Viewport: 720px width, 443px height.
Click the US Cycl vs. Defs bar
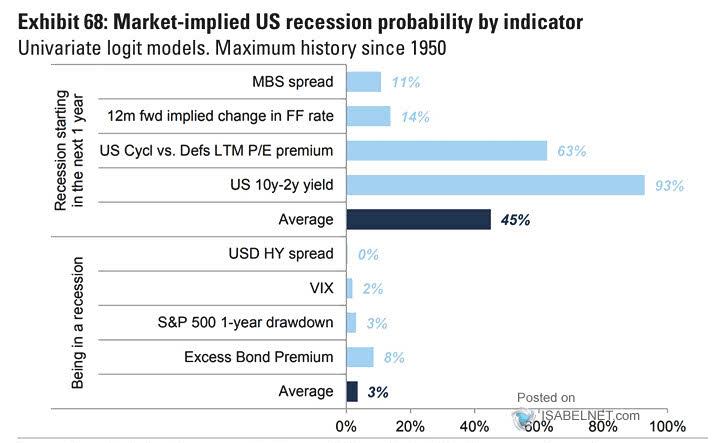point(446,150)
